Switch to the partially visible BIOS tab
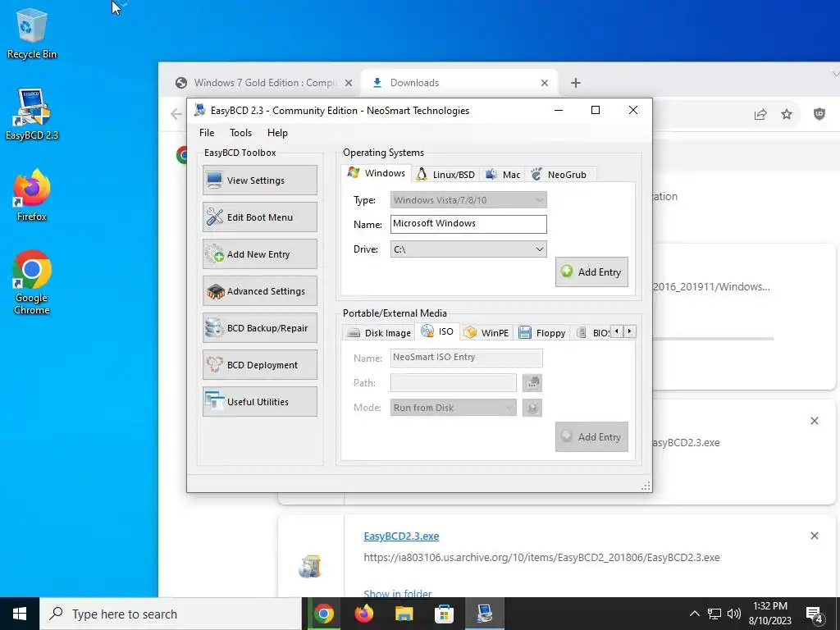The image size is (840, 630). [592, 333]
